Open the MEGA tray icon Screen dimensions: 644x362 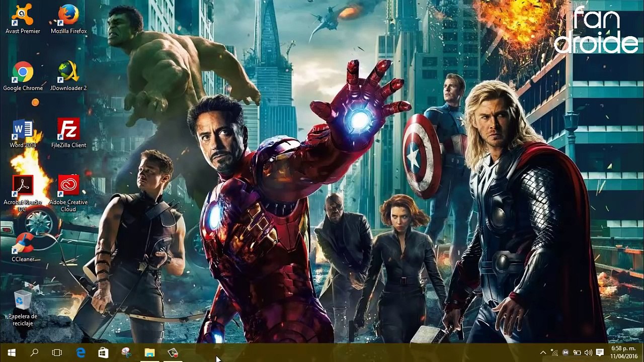[566, 353]
